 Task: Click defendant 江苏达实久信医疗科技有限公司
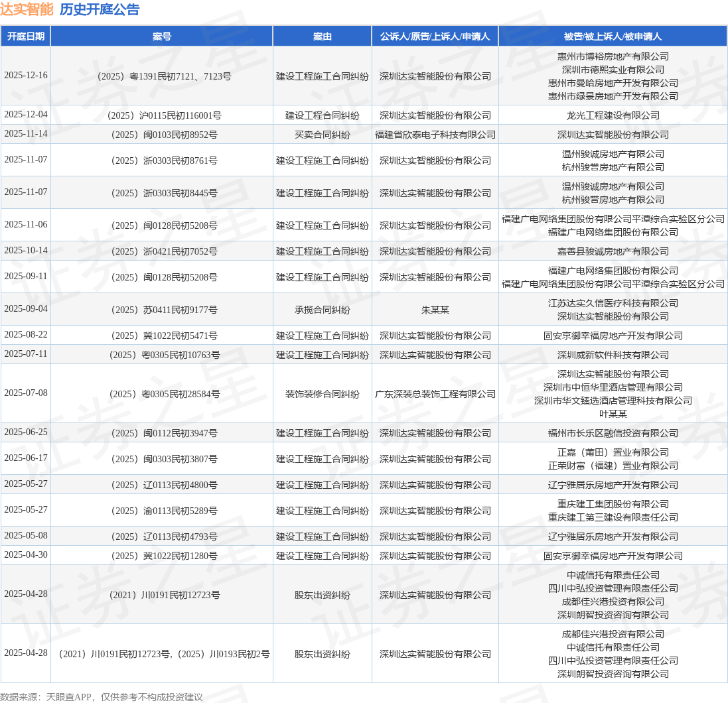point(613,303)
